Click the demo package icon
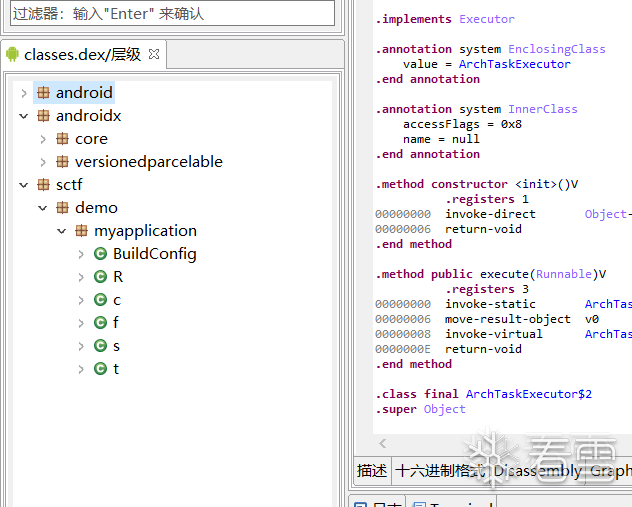 [62, 208]
